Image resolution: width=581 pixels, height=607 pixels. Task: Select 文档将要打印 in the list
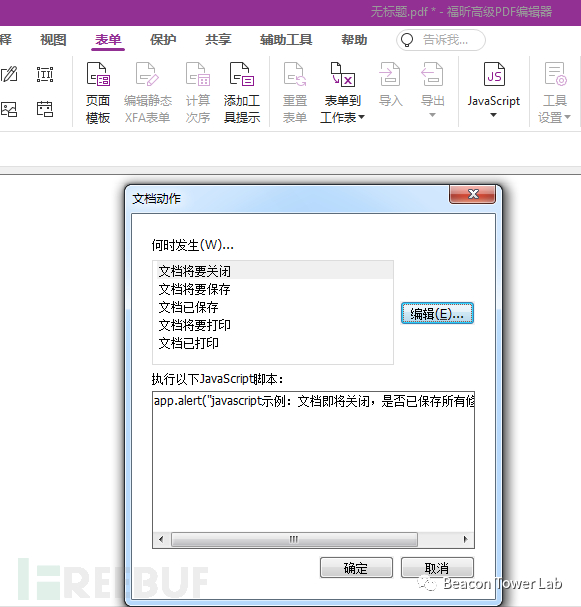click(x=273, y=325)
